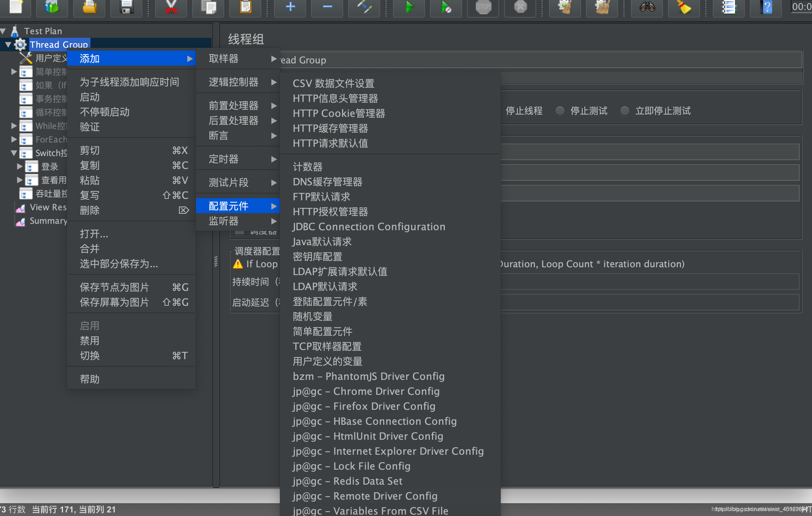This screenshot has height=516, width=812.
Task: Expand the 查看用 tree node arrow
Action: coord(20,180)
